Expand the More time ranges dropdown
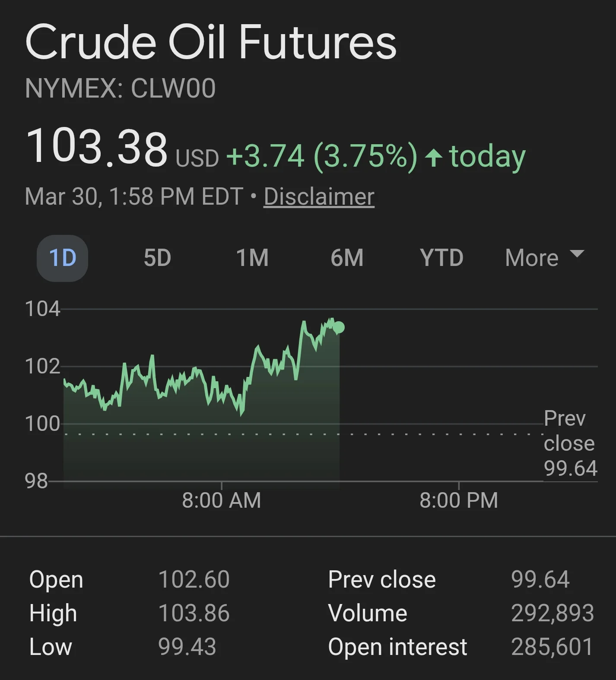This screenshot has width=616, height=680. coord(532,258)
